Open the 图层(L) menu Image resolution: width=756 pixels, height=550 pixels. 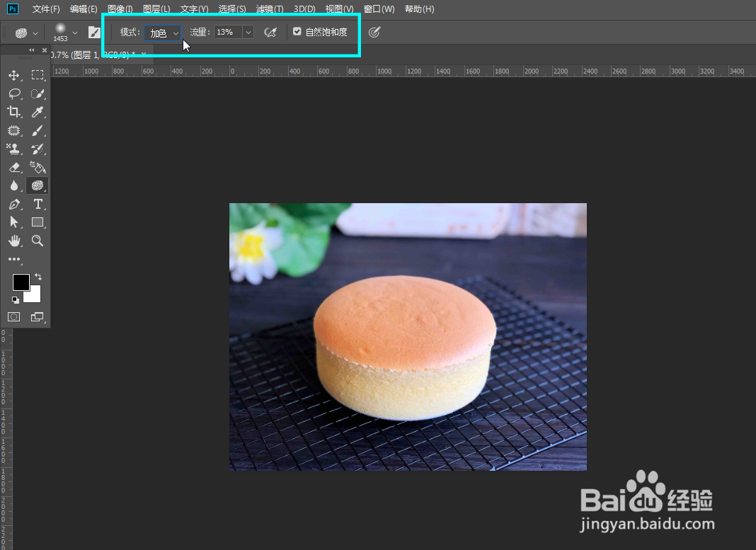156,9
